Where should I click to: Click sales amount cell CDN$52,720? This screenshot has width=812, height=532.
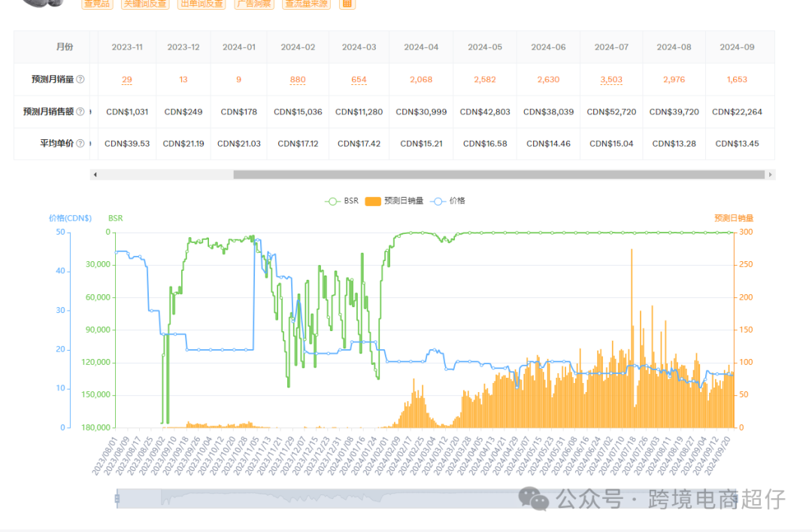click(x=611, y=112)
